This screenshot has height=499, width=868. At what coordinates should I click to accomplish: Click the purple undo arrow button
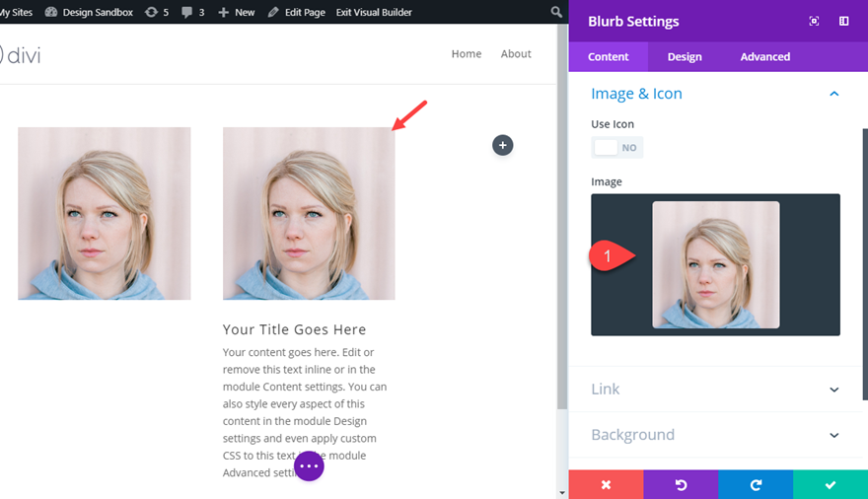click(681, 484)
